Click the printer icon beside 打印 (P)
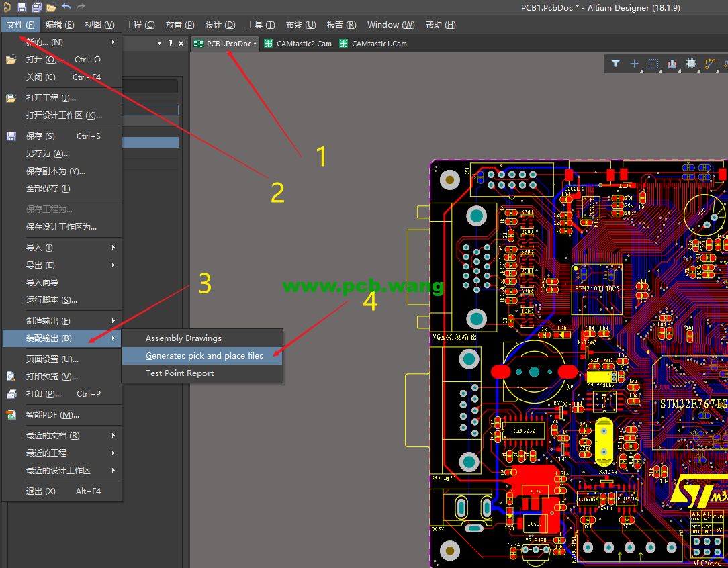Viewport: 728px width, 568px height. (x=11, y=394)
